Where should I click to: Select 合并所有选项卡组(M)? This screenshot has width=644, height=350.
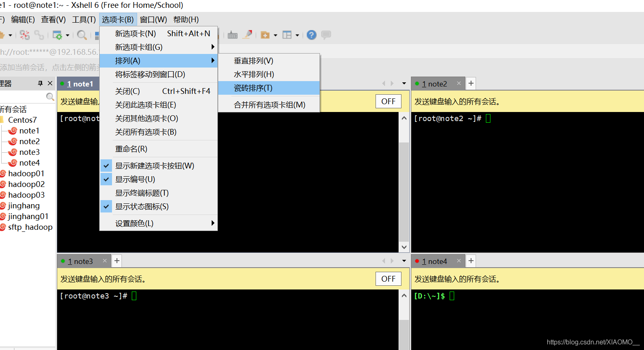click(269, 105)
